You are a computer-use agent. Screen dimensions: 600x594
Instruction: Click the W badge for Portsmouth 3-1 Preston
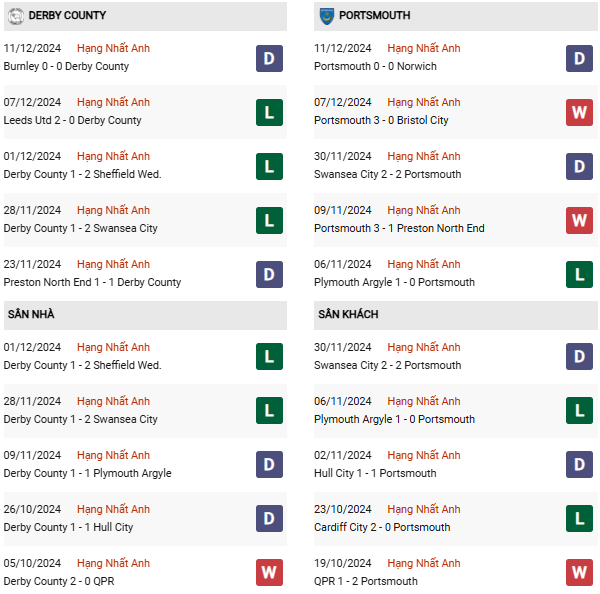coord(579,220)
